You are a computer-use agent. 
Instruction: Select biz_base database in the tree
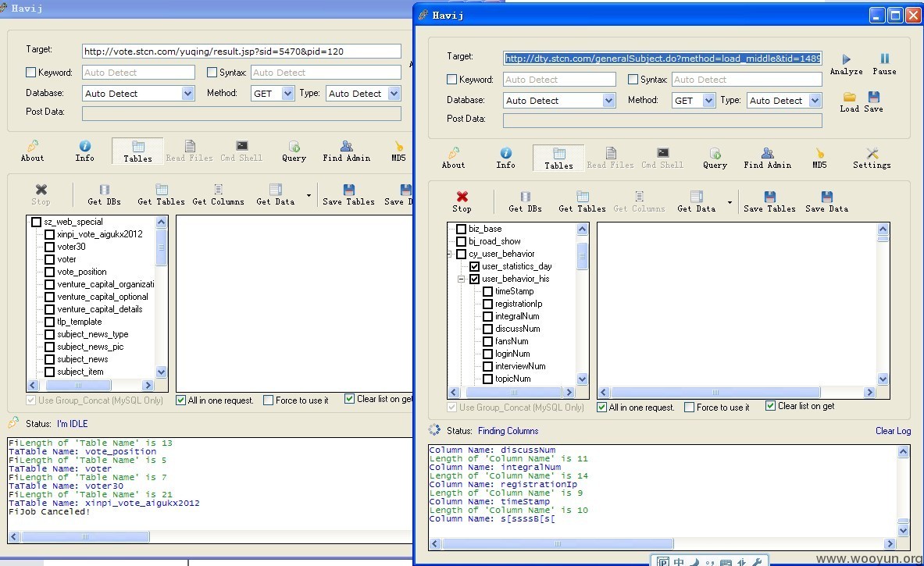point(485,229)
